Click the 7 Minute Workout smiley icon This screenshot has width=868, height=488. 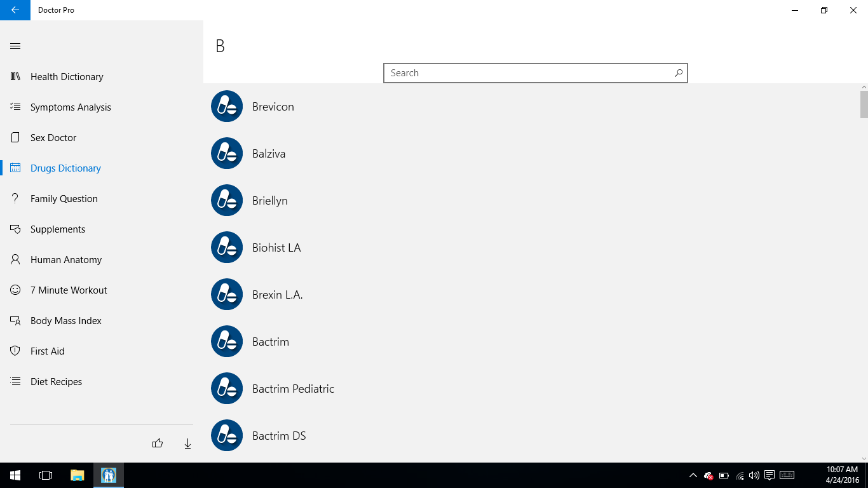click(x=15, y=290)
